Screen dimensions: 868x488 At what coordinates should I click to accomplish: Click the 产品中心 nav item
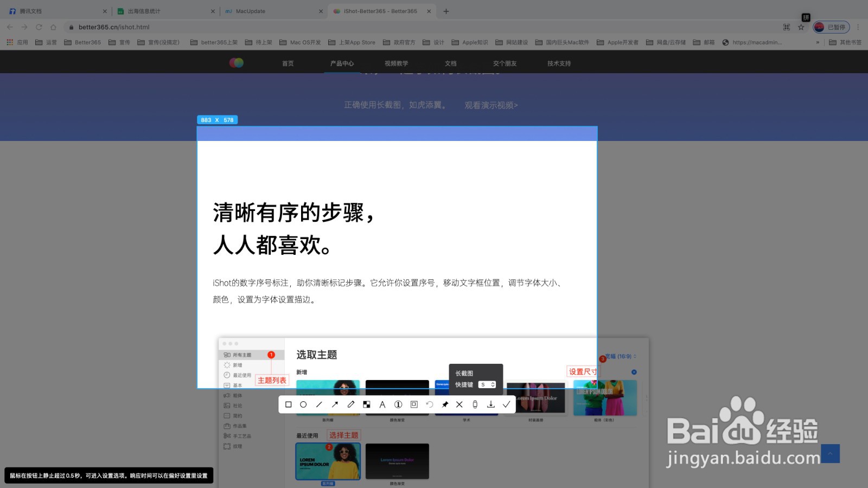click(342, 63)
